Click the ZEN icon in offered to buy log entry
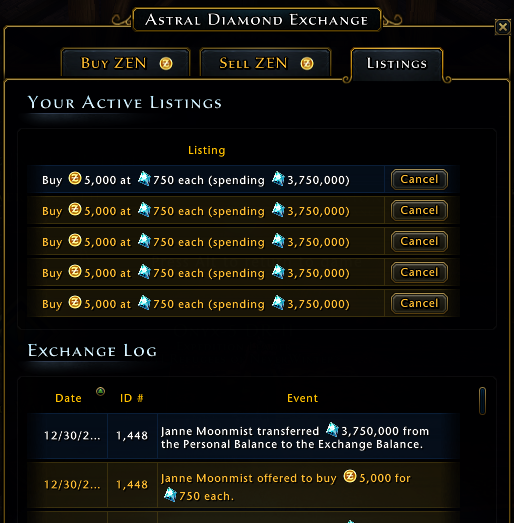 pos(350,476)
